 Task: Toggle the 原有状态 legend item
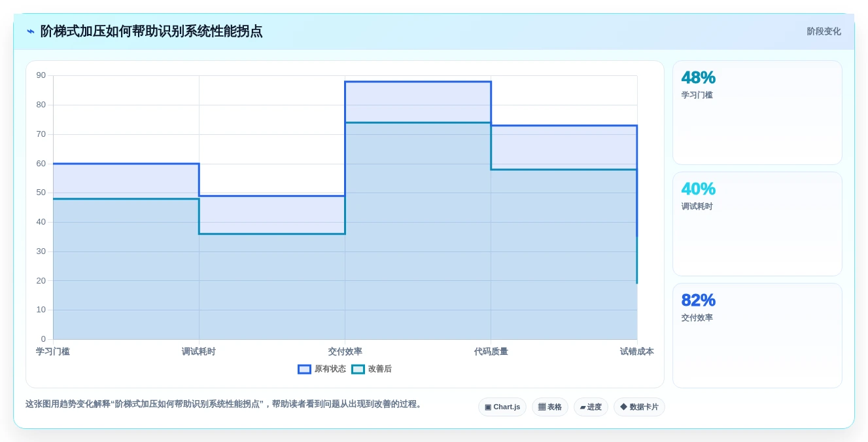click(x=322, y=369)
